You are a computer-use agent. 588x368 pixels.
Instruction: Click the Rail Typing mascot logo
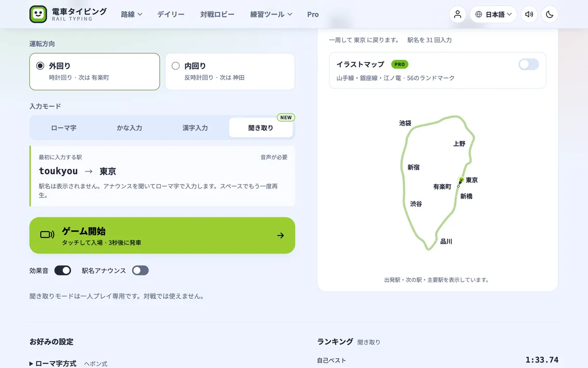coord(38,14)
